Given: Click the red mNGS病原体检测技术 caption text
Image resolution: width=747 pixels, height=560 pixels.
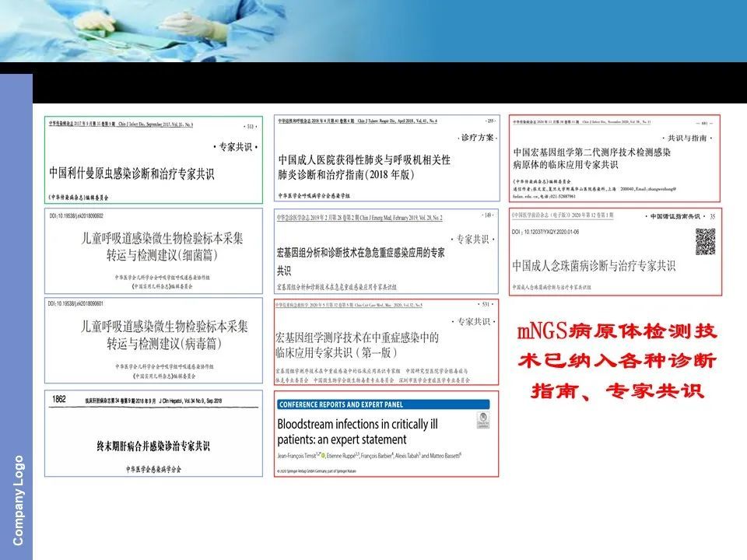Looking at the screenshot, I should [617, 361].
